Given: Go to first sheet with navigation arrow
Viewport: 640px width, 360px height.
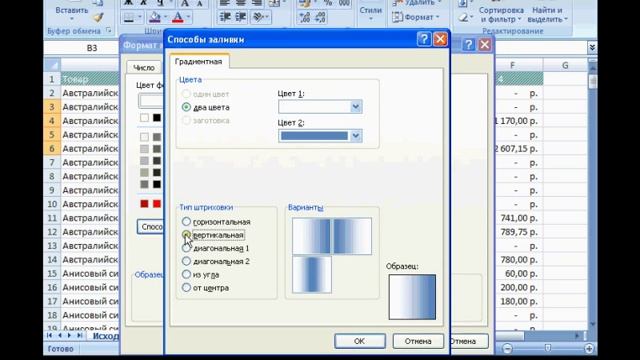Looking at the screenshot, I should [49, 336].
